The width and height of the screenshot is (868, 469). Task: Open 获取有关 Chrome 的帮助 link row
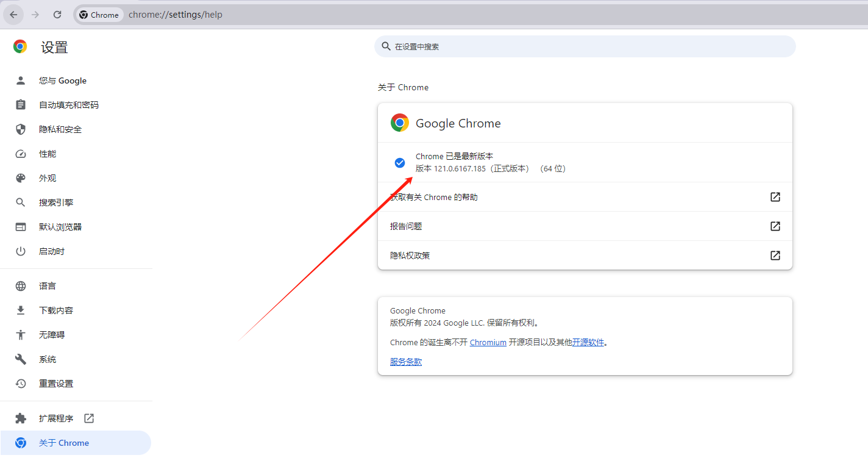[585, 197]
